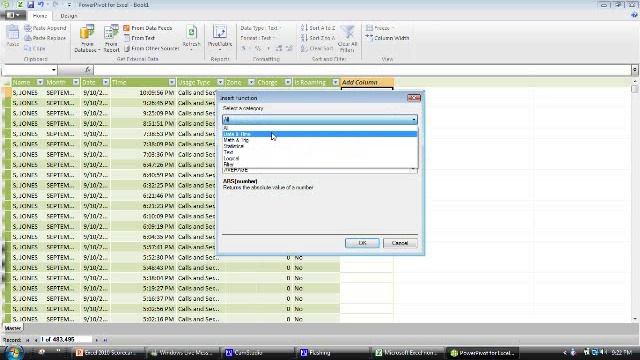Open the Format dropdown in Formatting group
Viewport: 640px width, 360px height.
coord(258,38)
